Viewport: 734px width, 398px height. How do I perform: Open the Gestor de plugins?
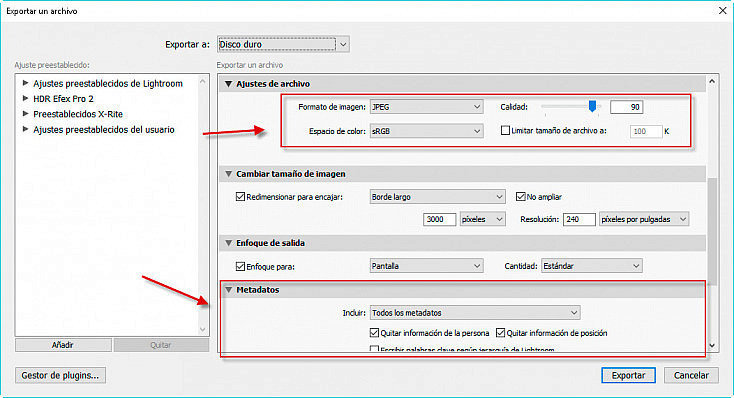[x=60, y=376]
